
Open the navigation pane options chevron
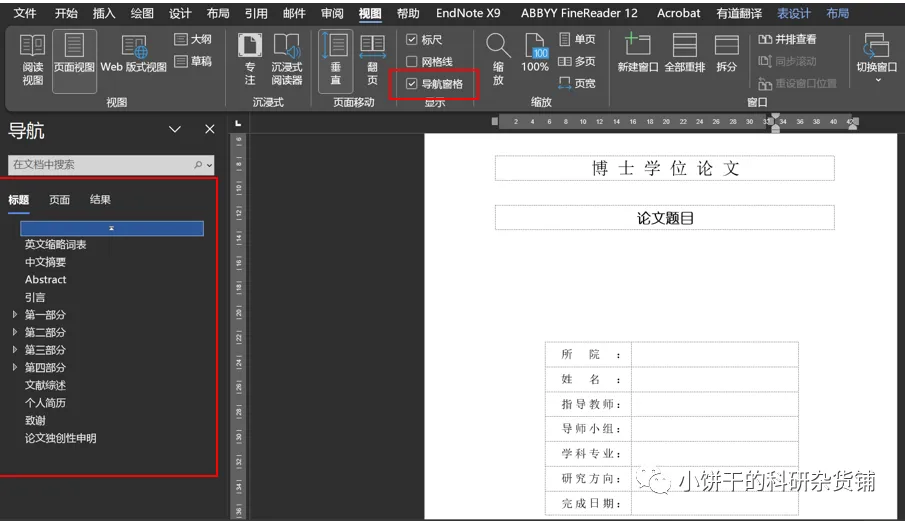click(x=175, y=129)
